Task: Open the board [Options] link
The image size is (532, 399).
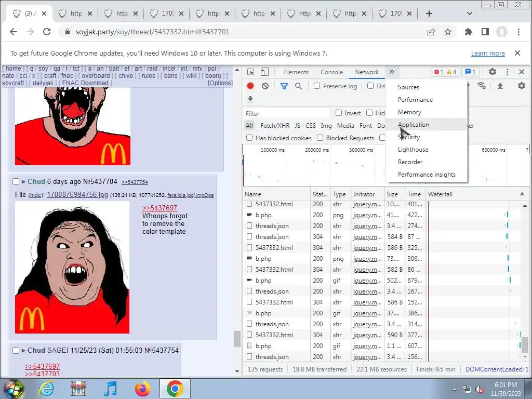Action: pos(220,83)
